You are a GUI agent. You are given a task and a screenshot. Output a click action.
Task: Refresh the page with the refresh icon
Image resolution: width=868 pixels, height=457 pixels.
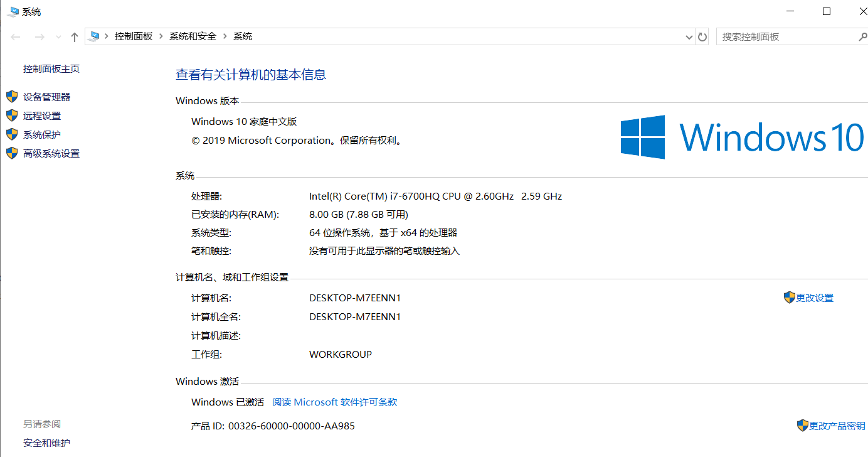[x=702, y=37]
